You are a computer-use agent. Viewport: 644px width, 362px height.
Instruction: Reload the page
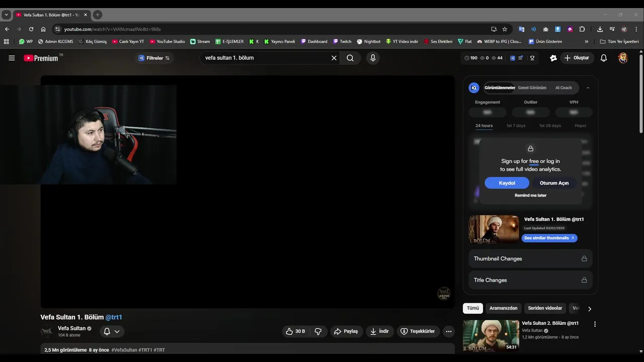[31, 29]
